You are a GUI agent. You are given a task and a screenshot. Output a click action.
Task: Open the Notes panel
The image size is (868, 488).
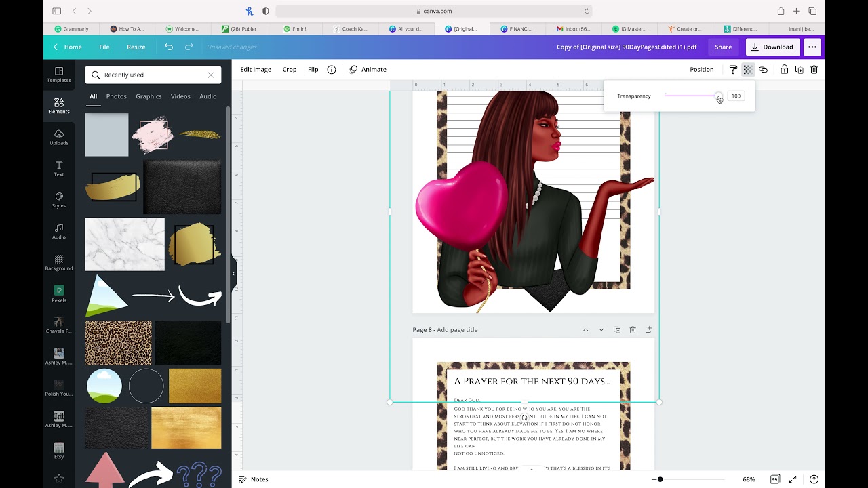254,479
